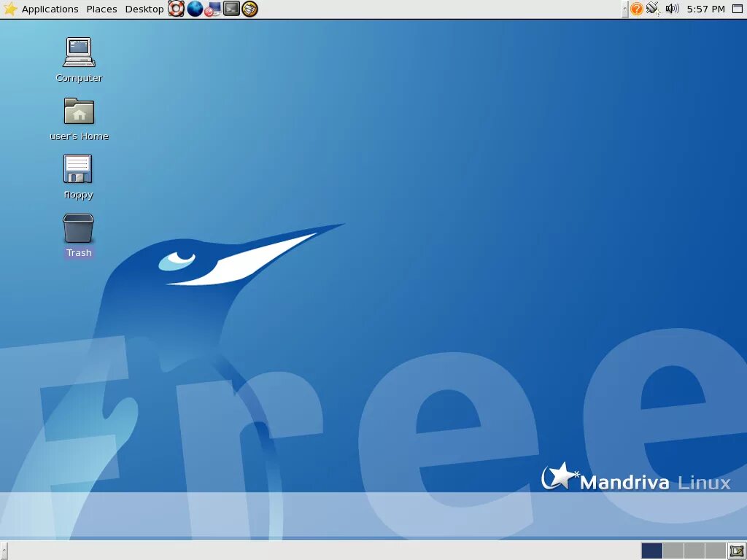Click the star Mandriva logo icon
Viewport: 747px width, 560px height.
10,9
